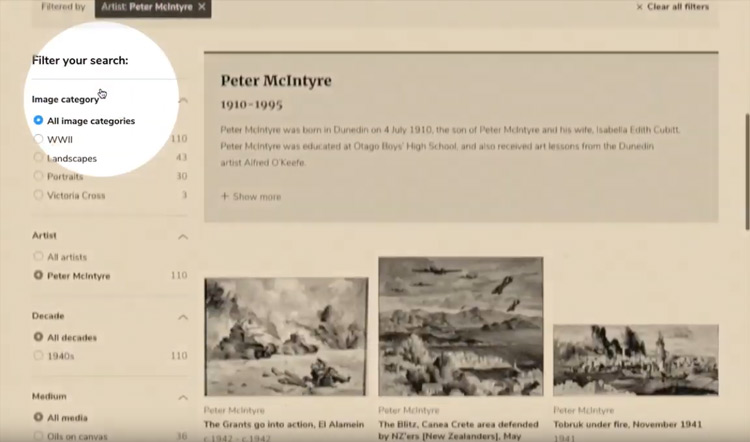Select the Victoria Cross category
Viewport: 750px width, 442px height.
(x=38, y=195)
